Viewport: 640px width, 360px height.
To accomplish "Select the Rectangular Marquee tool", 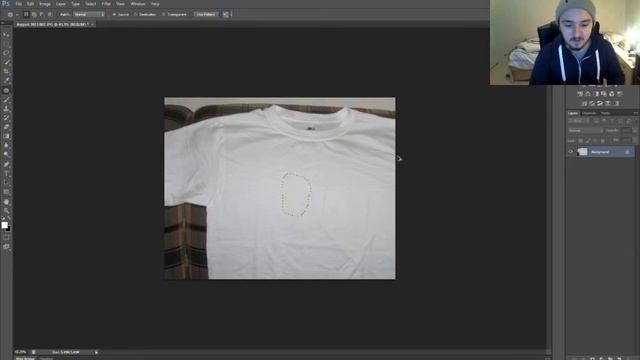I will [6, 44].
